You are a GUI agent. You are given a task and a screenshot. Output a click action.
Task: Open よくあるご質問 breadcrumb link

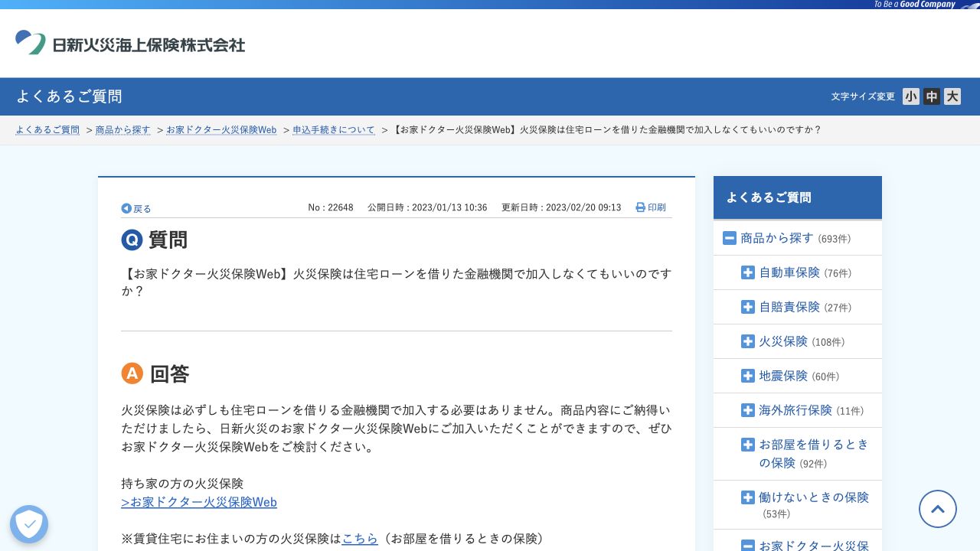(47, 130)
